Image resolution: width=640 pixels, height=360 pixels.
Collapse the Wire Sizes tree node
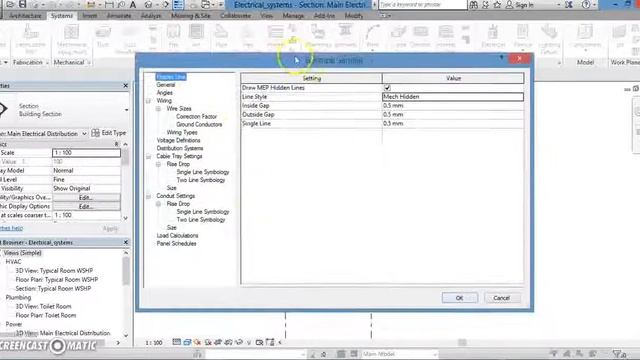158,109
